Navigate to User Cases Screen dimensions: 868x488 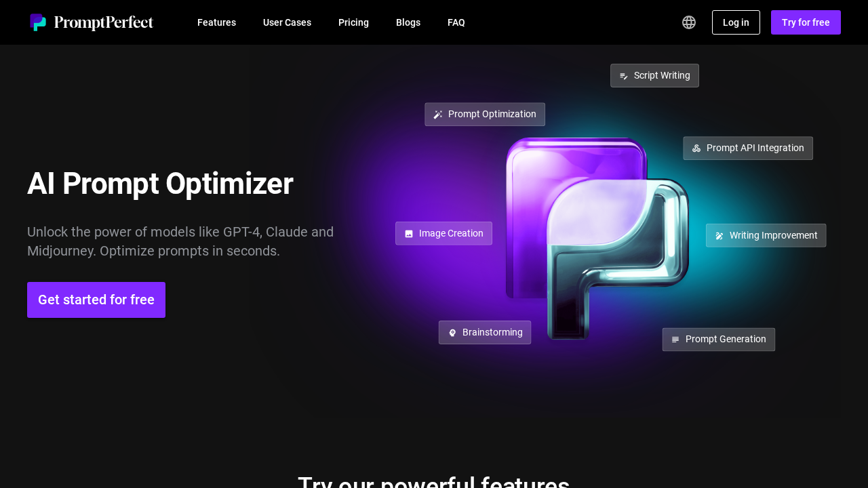click(287, 22)
